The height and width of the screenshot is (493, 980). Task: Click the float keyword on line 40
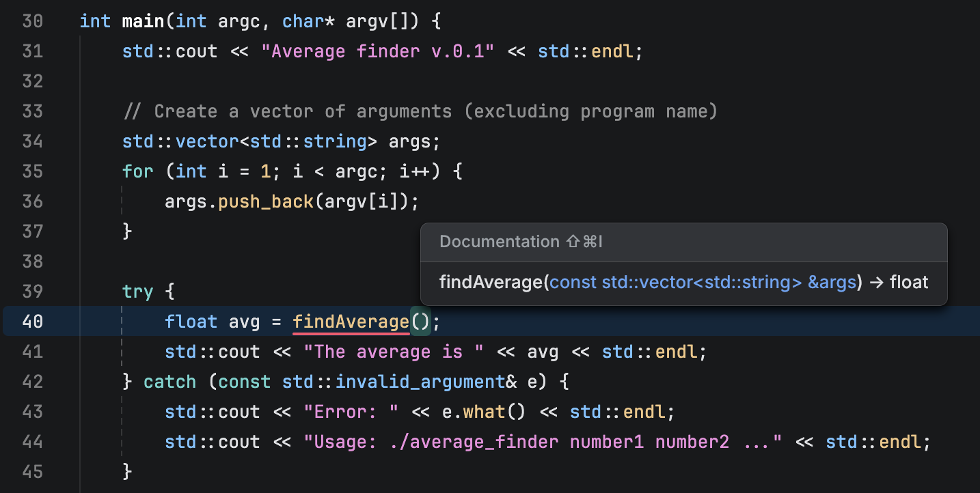tap(191, 321)
